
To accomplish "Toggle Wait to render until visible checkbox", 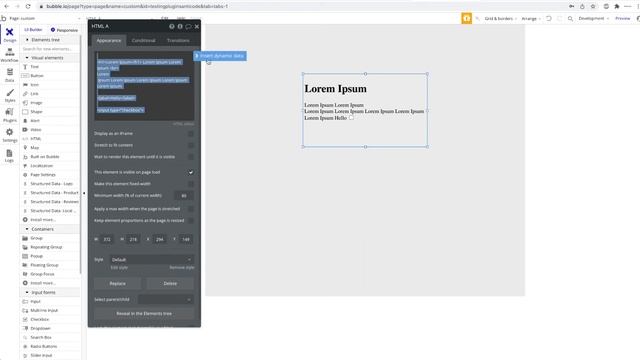I will [191, 157].
